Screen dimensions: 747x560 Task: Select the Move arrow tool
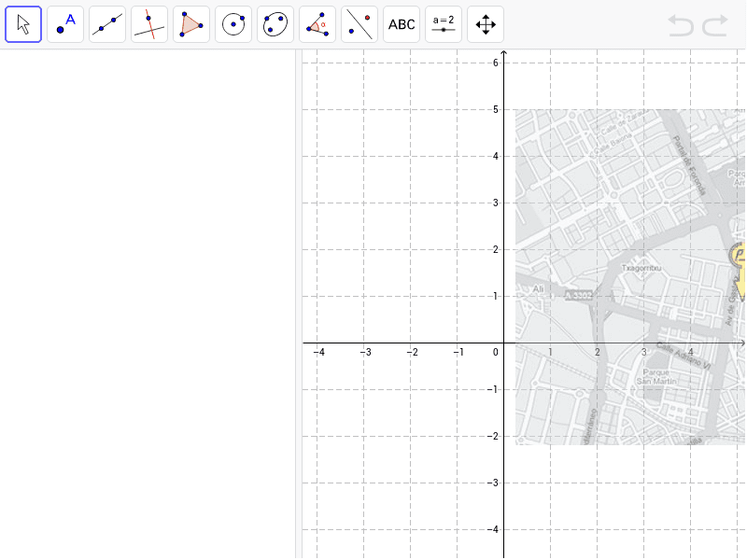23,24
